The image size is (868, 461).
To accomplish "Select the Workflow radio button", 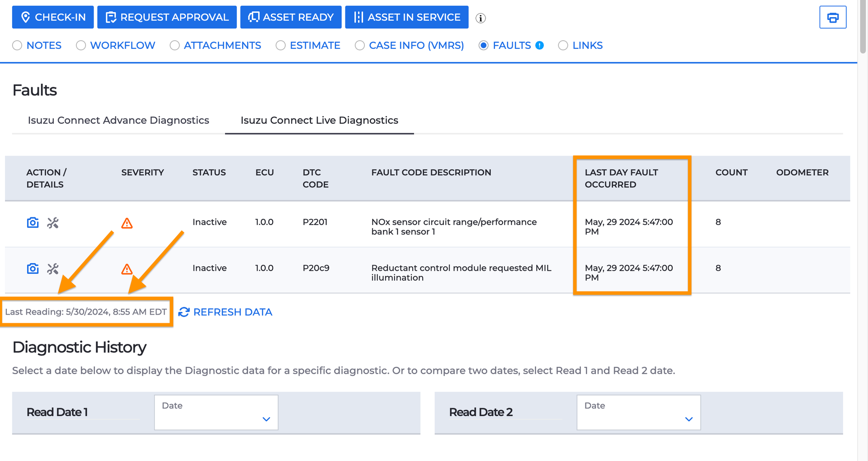I will pos(81,45).
